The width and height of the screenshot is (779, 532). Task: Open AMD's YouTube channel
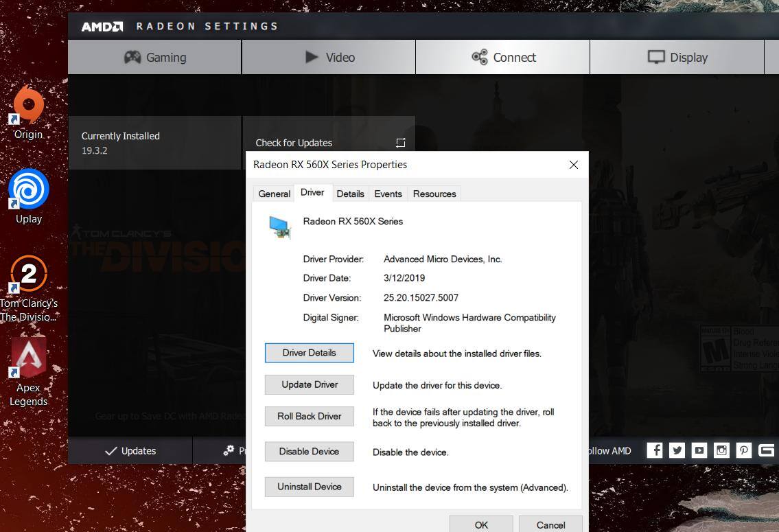pos(699,450)
